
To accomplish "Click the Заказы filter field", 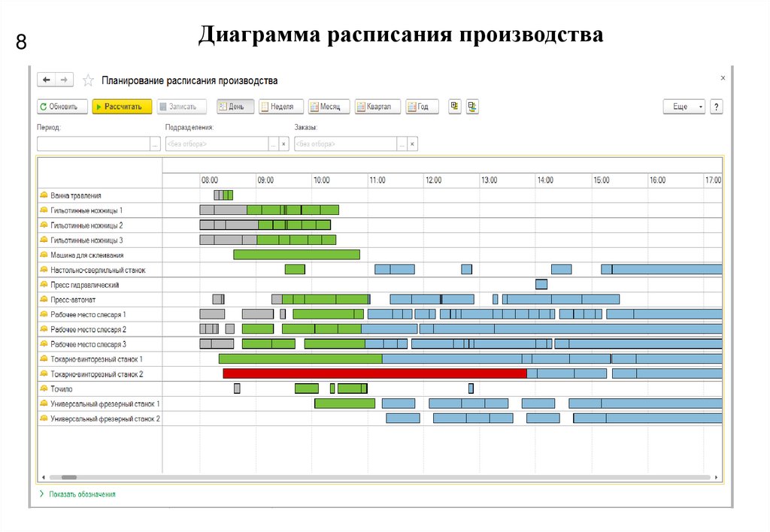I will pos(345,144).
